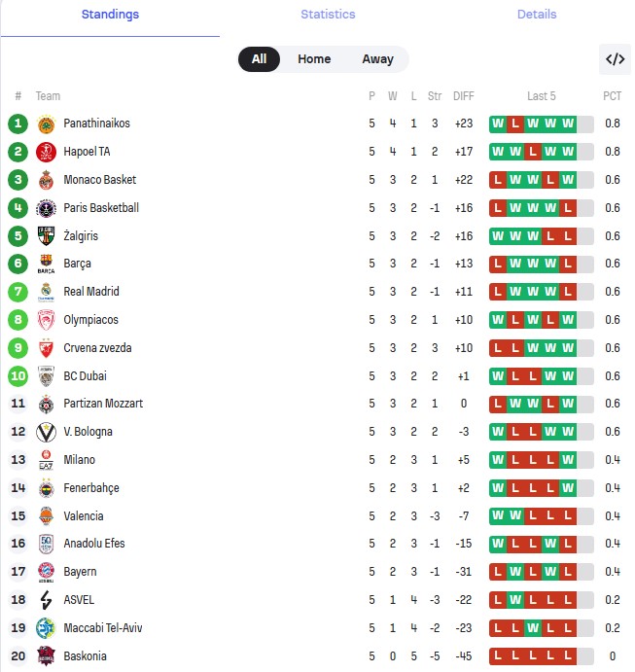Click the Barça club crest

tap(46, 264)
